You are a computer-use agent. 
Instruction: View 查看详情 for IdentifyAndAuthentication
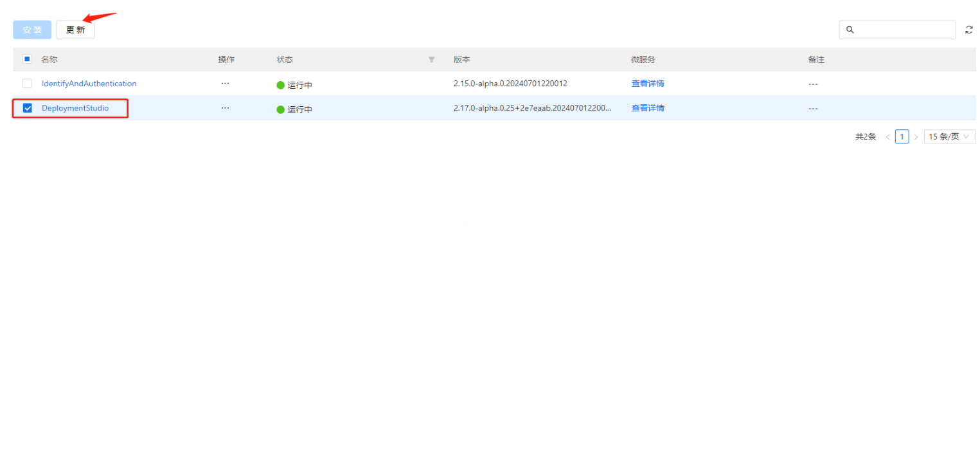[x=648, y=84]
